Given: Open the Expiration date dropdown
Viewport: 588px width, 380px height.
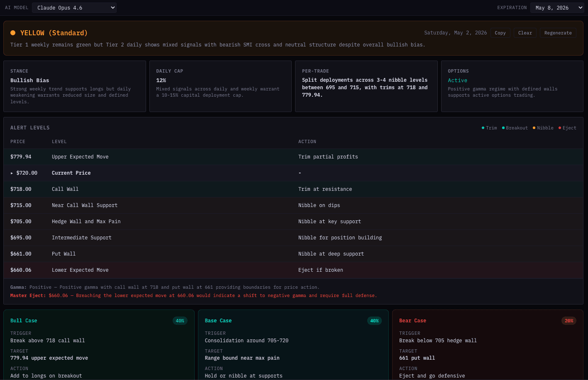Looking at the screenshot, I should (x=557, y=7).
